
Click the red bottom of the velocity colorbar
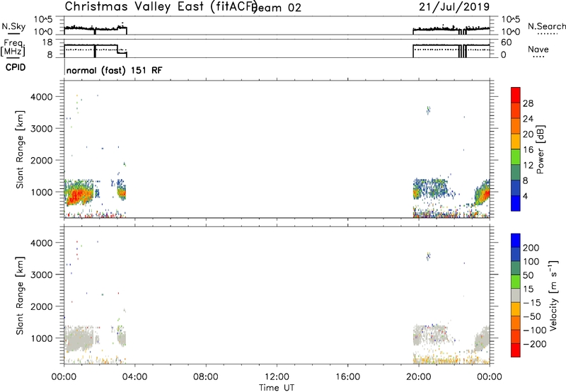tap(516, 350)
